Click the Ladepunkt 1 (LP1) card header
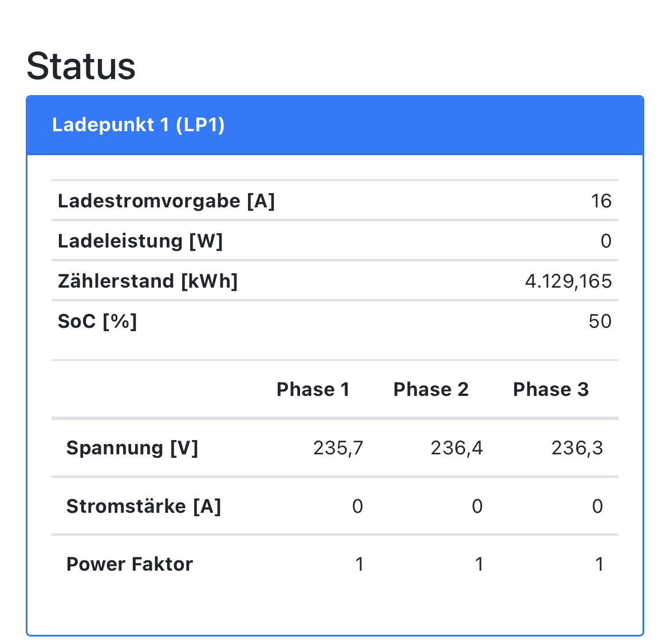 coord(138,125)
